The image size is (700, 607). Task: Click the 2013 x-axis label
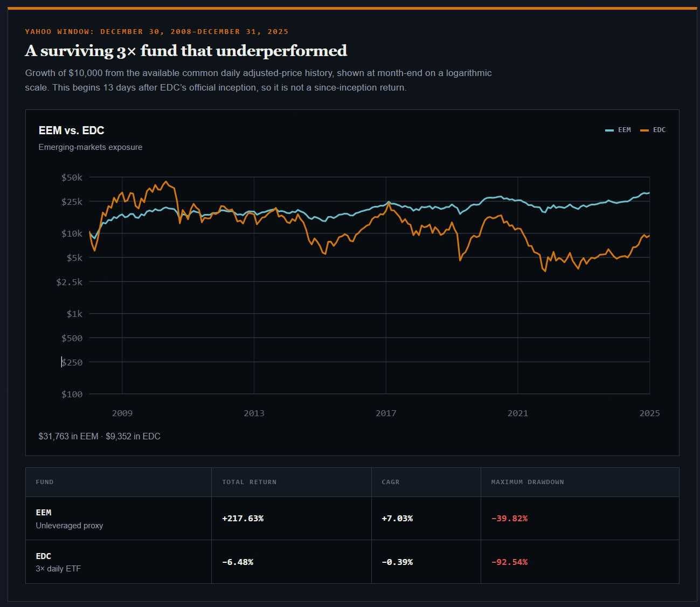pyautogui.click(x=254, y=413)
